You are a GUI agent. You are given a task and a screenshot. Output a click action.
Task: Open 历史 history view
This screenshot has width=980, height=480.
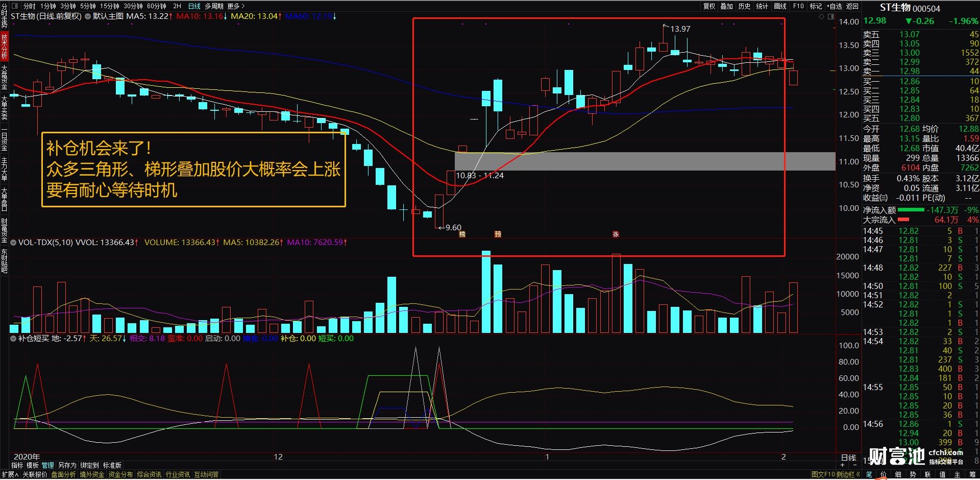[744, 6]
